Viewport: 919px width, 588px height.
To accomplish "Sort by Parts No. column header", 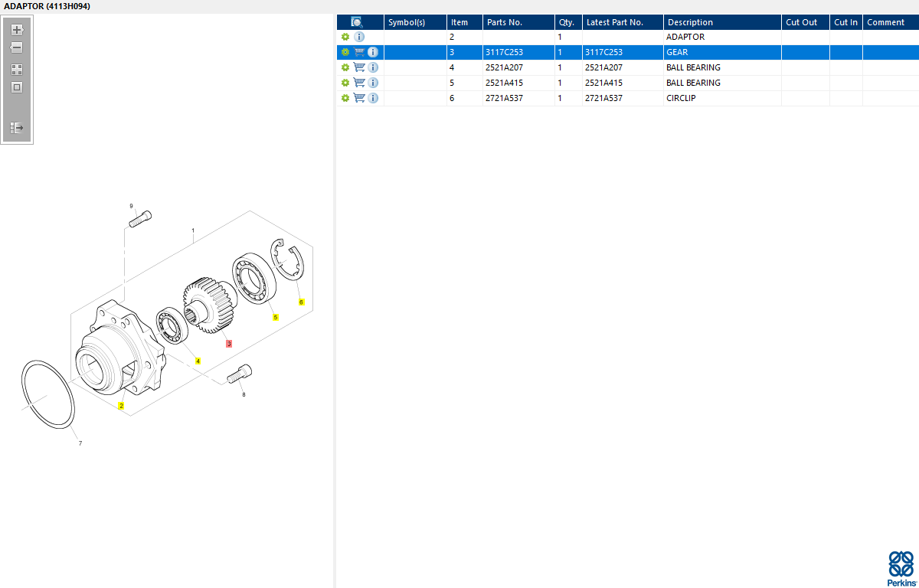I will coord(518,22).
